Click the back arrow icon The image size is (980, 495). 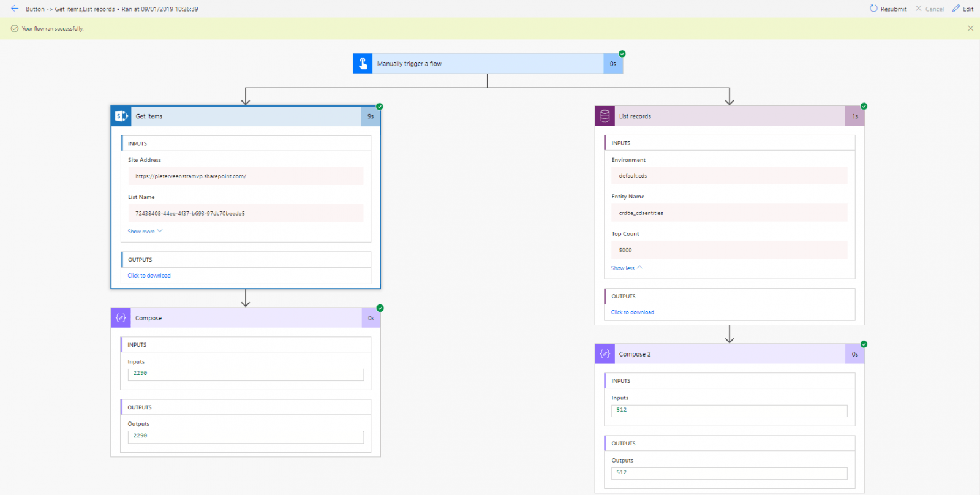pos(15,9)
